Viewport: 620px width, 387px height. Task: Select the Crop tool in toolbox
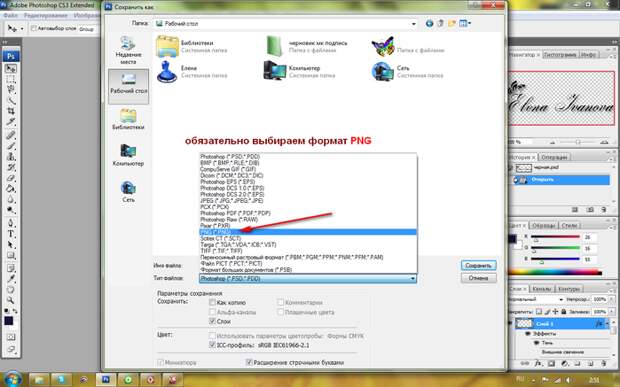click(x=11, y=111)
